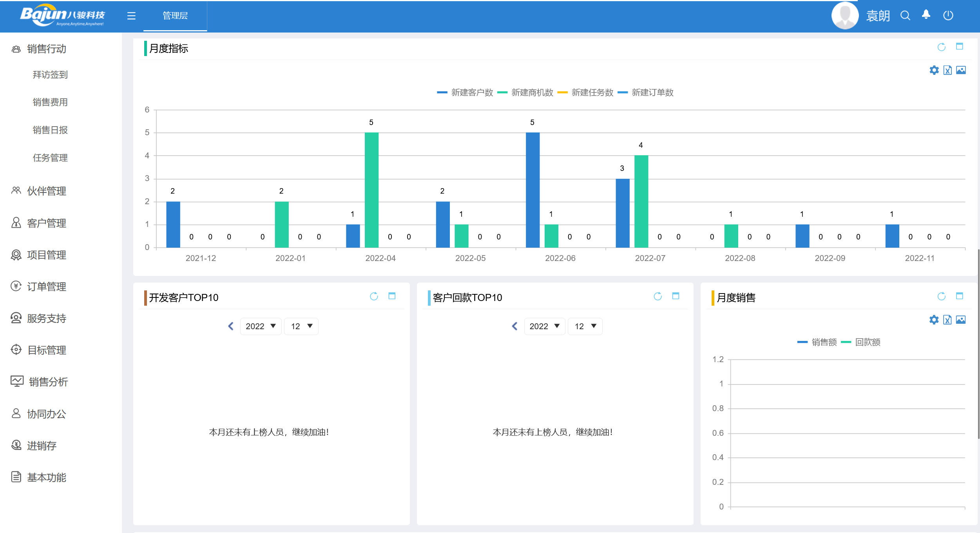This screenshot has height=533, width=980.
Task: Expand the 伙伴管理 sidebar menu
Action: 46,191
